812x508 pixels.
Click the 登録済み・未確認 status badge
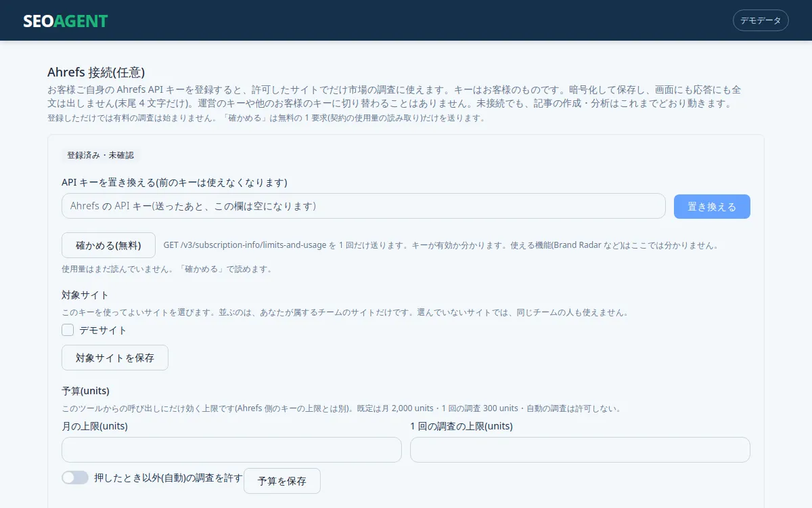pos(100,155)
